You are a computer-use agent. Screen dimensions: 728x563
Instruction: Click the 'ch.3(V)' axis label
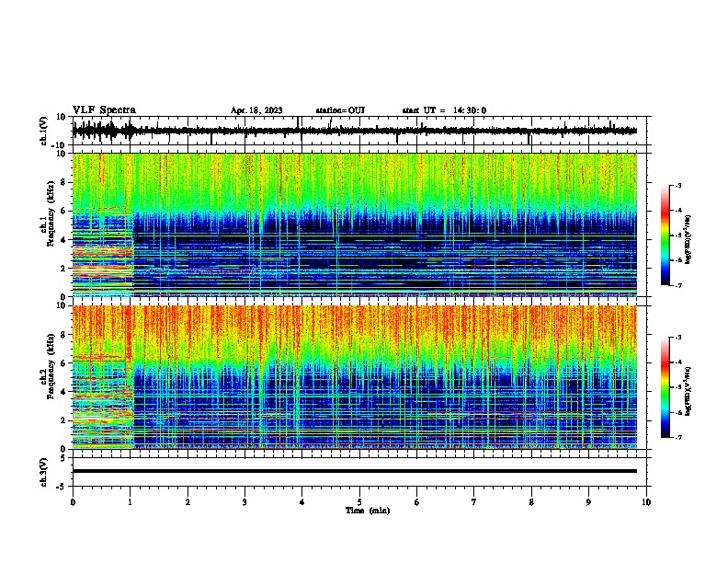click(x=44, y=472)
